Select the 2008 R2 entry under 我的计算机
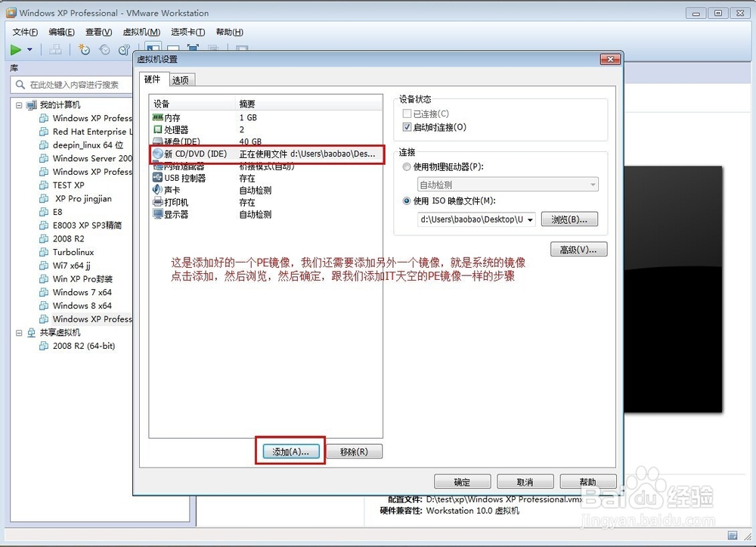 click(68, 239)
